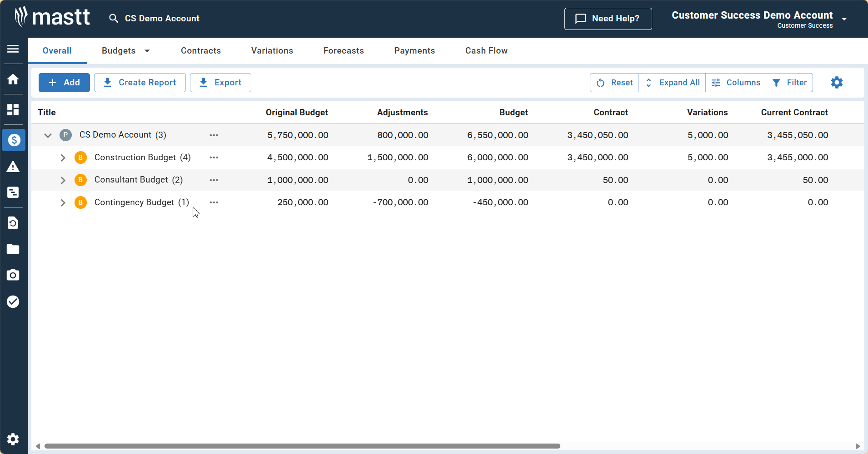Click Create Report button
Image resolution: width=868 pixels, height=454 pixels.
coord(140,83)
